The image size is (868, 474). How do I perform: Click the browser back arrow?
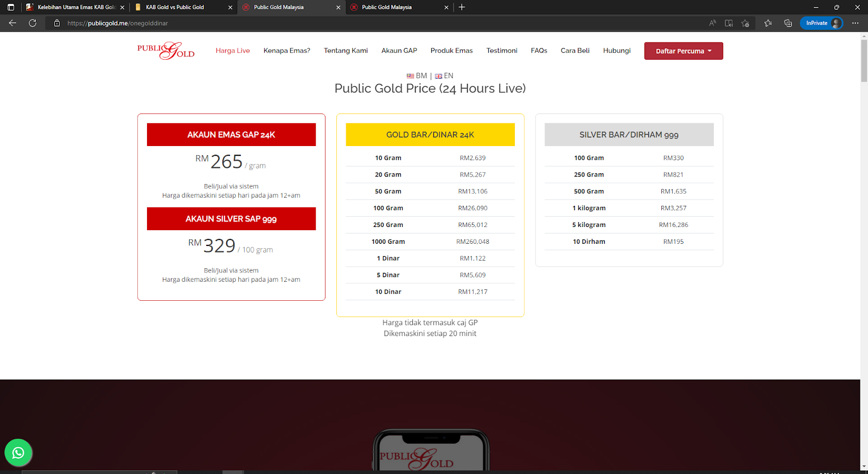(12, 23)
